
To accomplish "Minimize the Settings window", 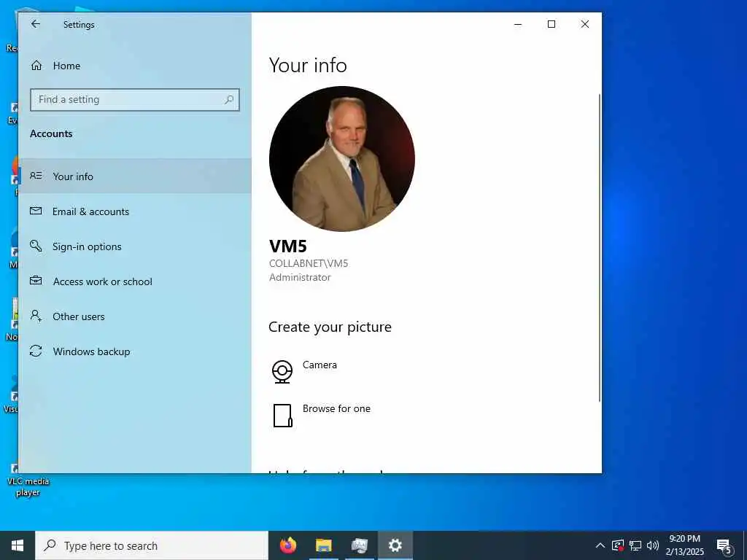I will pos(518,24).
